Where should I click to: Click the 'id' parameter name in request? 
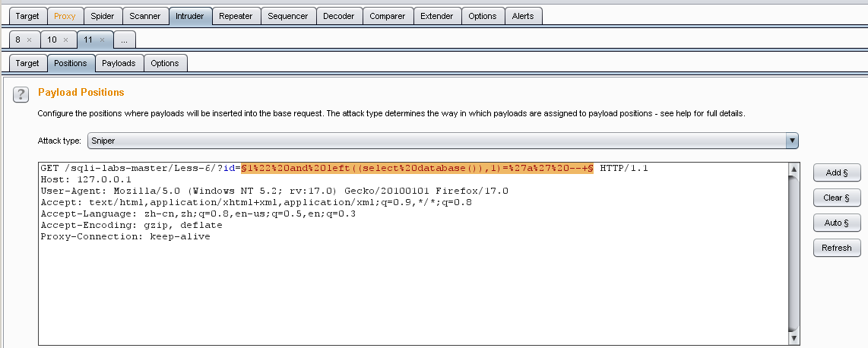pos(230,168)
